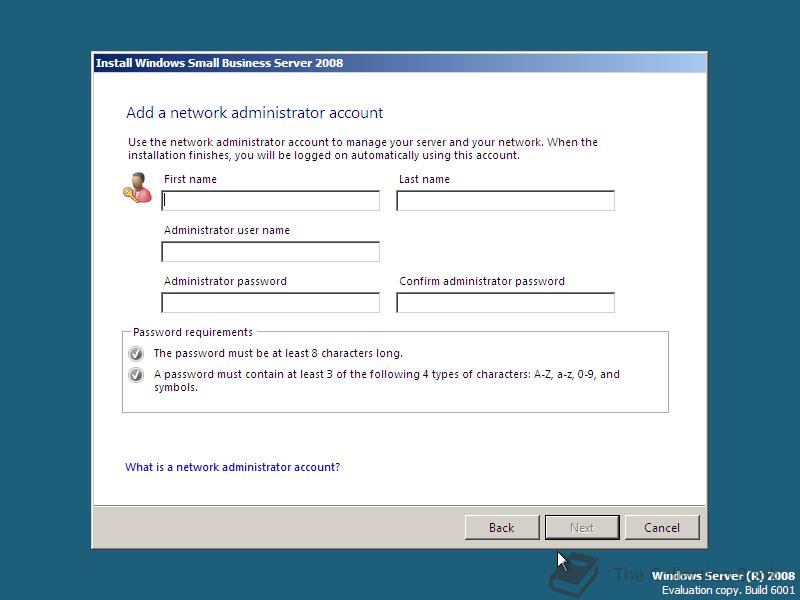Image resolution: width=800 pixels, height=600 pixels.
Task: Click the check icon beside 8 characters requirement
Action: [136, 354]
